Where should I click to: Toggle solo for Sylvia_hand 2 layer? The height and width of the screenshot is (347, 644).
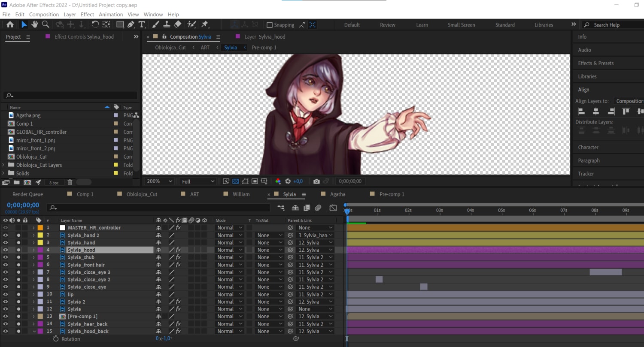[18, 235]
